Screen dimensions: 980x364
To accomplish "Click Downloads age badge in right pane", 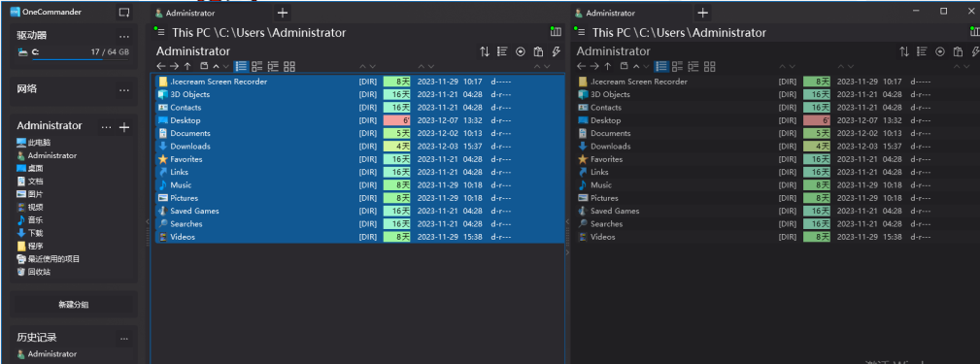I will pos(816,147).
